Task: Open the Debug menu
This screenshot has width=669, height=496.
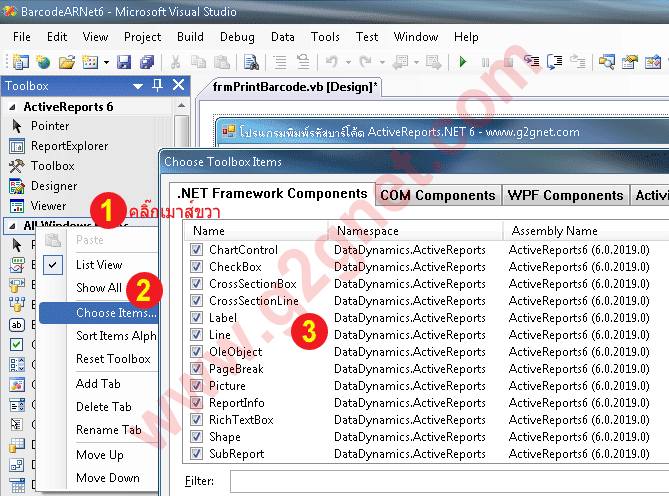Action: pyautogui.click(x=237, y=37)
